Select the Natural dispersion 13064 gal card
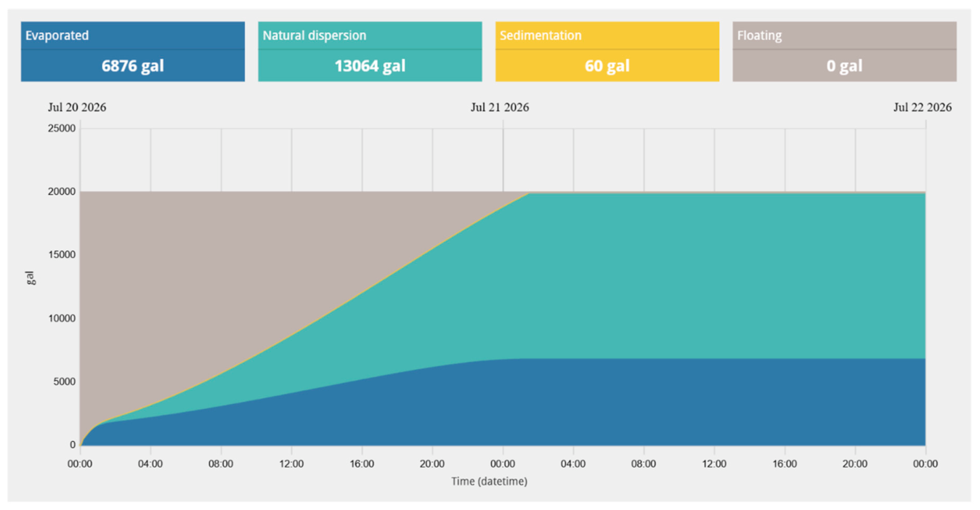 pos(370,52)
